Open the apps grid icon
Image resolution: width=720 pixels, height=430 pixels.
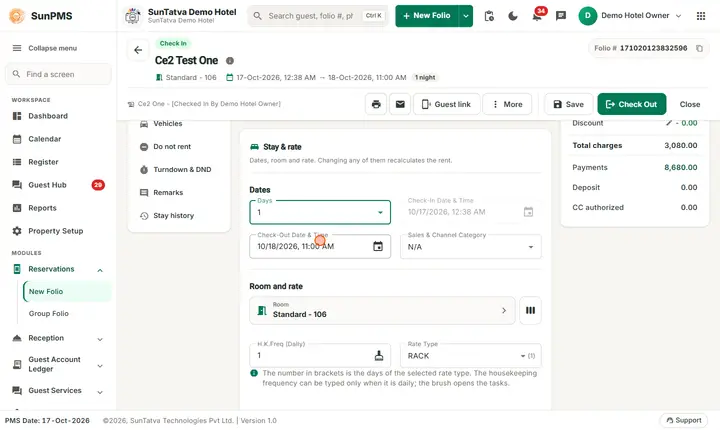tap(701, 16)
